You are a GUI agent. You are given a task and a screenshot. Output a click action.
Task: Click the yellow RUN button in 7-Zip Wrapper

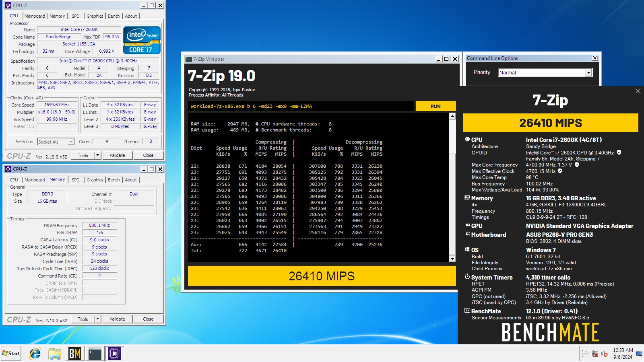[436, 106]
